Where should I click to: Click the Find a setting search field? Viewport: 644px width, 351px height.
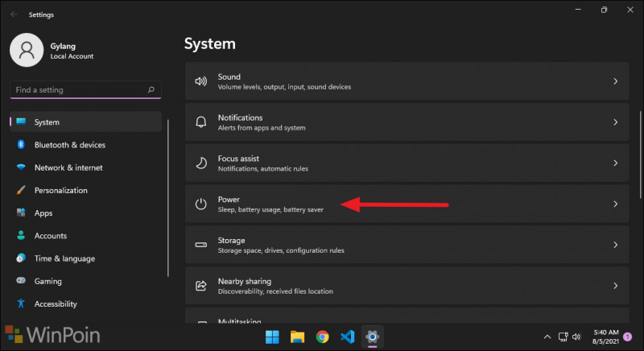click(76, 90)
